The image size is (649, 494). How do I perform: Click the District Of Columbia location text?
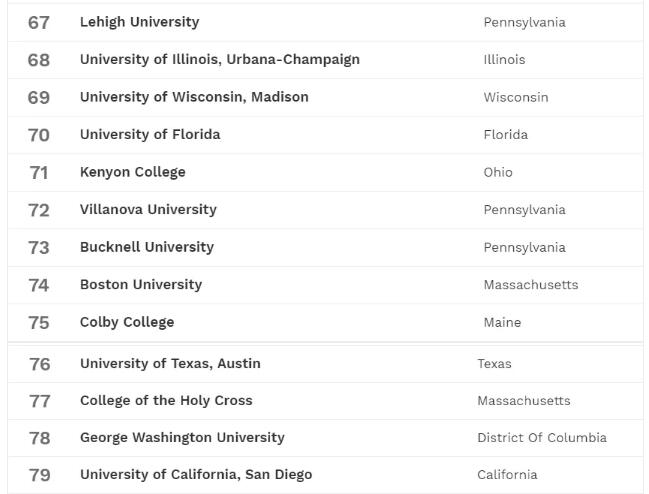(541, 437)
